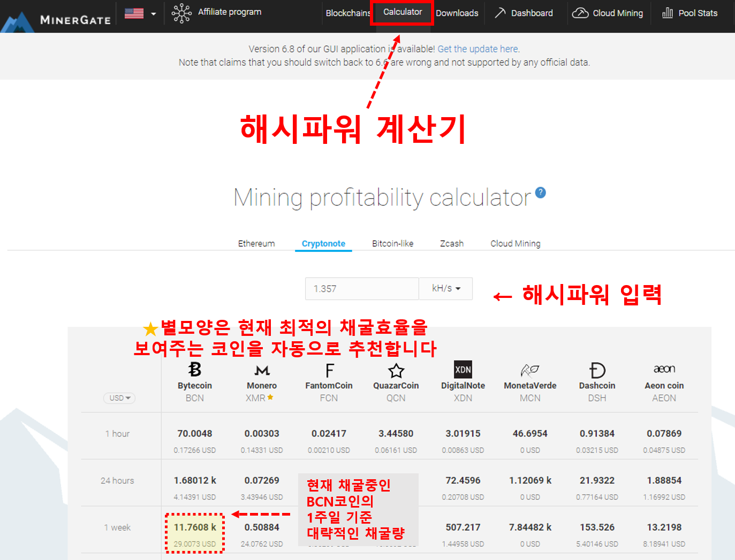
Task: Click the '1 hour' row label
Action: 117,434
